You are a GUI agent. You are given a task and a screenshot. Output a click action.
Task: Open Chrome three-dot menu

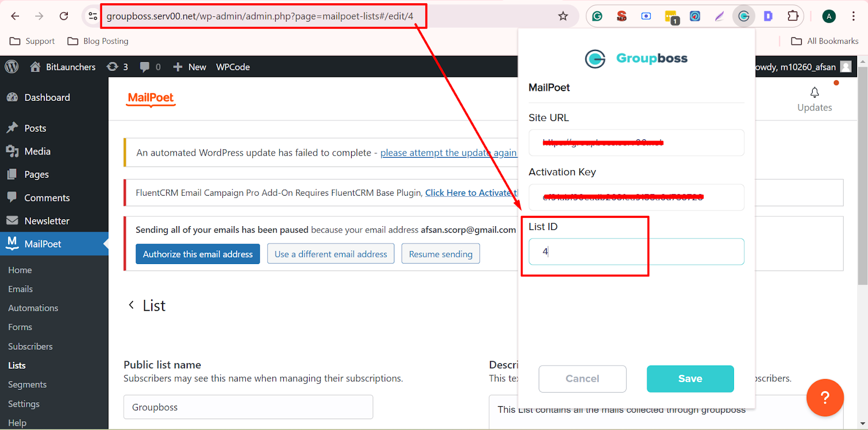[x=853, y=16]
